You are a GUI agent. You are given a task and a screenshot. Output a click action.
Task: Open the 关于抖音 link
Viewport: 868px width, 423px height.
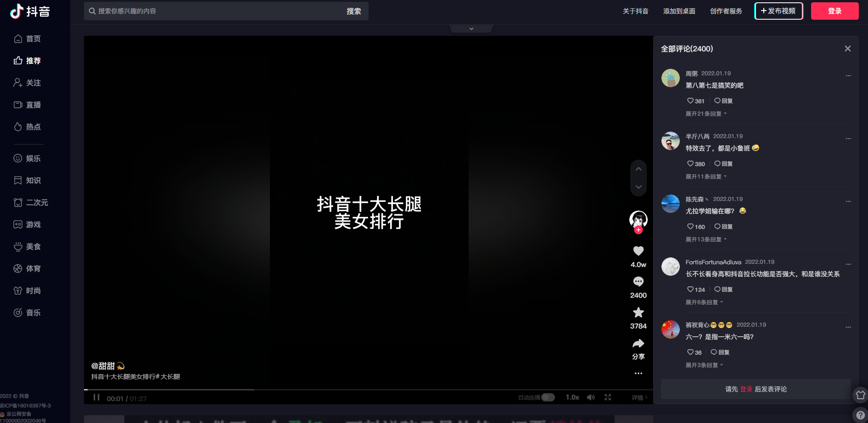635,11
